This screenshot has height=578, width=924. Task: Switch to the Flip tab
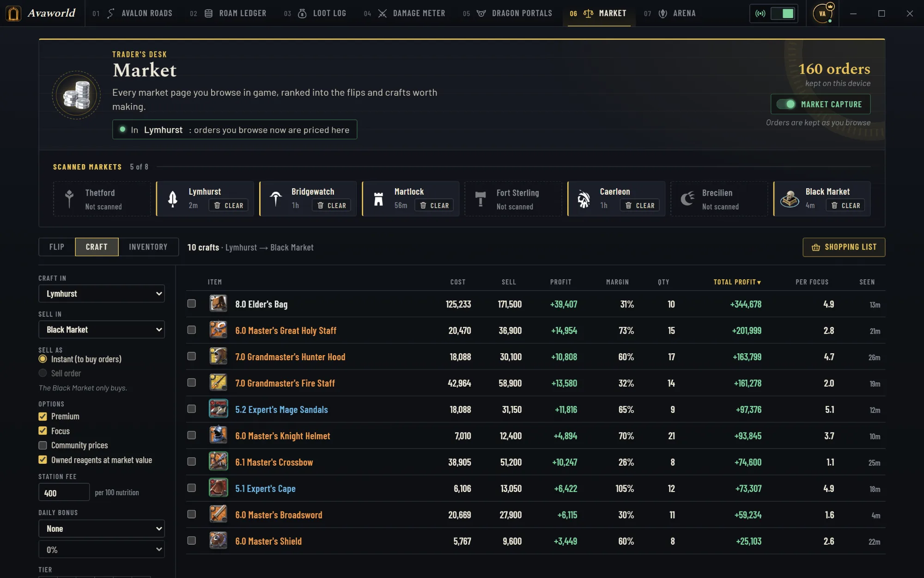tap(57, 247)
